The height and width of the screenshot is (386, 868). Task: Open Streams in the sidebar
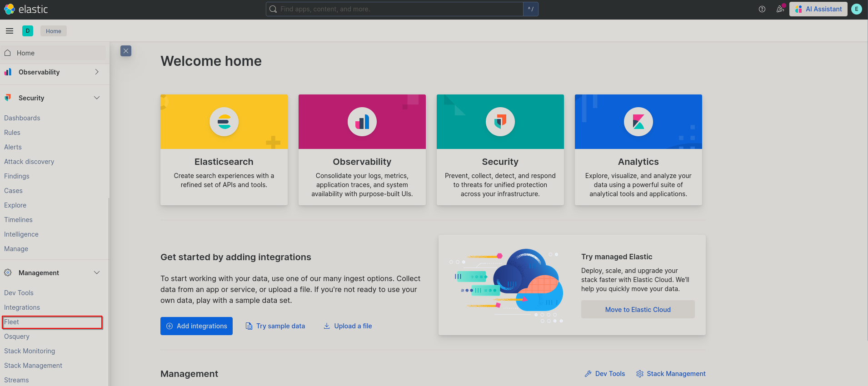tap(16, 380)
